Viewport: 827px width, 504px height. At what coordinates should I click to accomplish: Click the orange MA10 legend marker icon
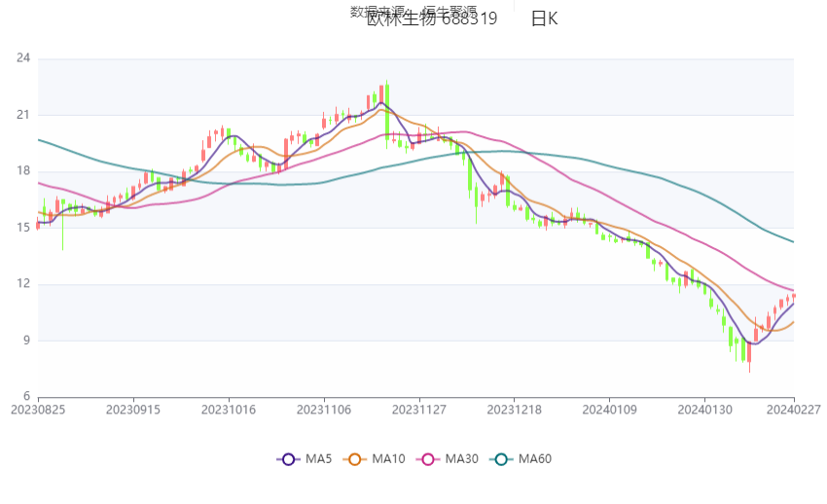click(x=355, y=459)
